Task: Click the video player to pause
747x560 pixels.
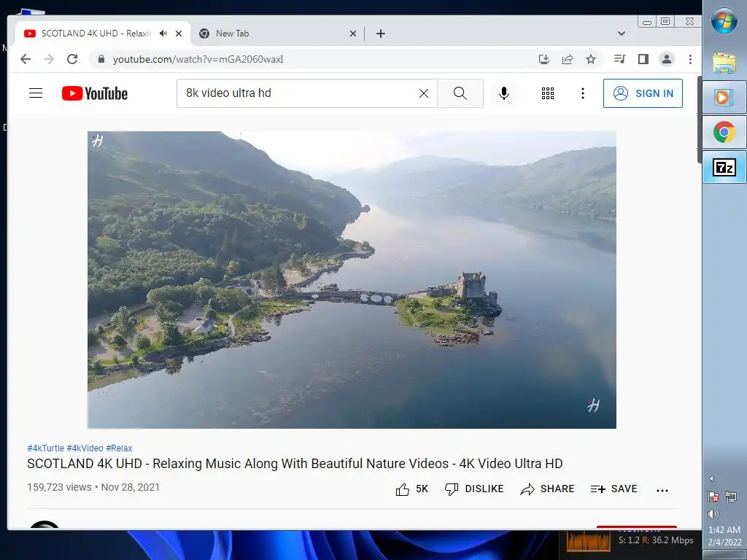Action: click(x=352, y=280)
